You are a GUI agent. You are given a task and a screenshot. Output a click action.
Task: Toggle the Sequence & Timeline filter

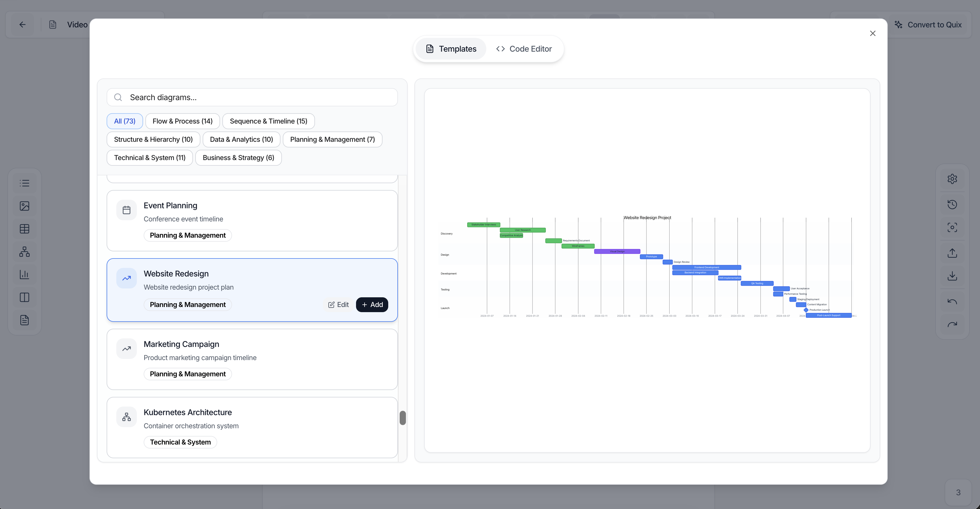point(268,121)
